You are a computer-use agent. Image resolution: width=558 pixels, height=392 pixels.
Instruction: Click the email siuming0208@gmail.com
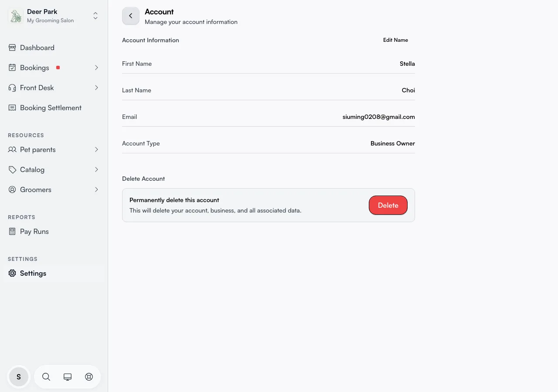point(379,117)
